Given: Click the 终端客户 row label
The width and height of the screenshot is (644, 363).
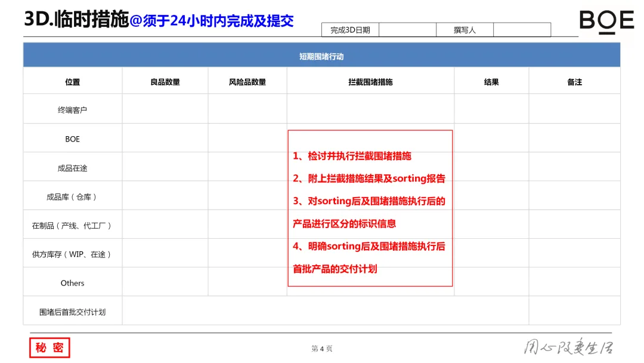Looking at the screenshot, I should (x=72, y=110).
